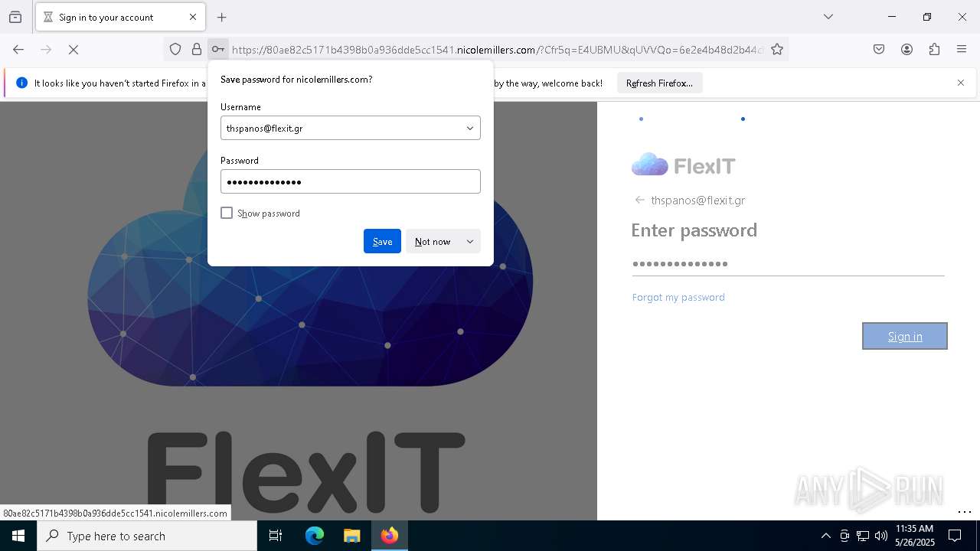Click the network icon in system tray

pyautogui.click(x=863, y=536)
